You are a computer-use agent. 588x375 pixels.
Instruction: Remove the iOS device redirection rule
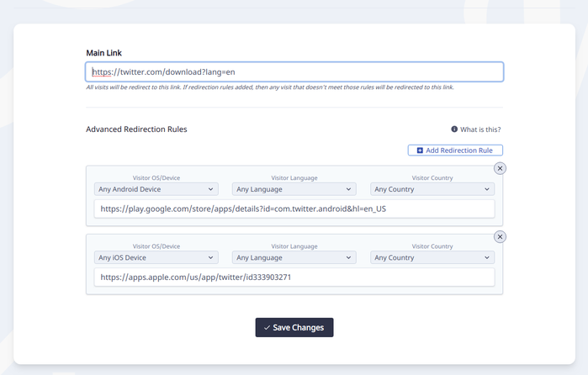500,236
